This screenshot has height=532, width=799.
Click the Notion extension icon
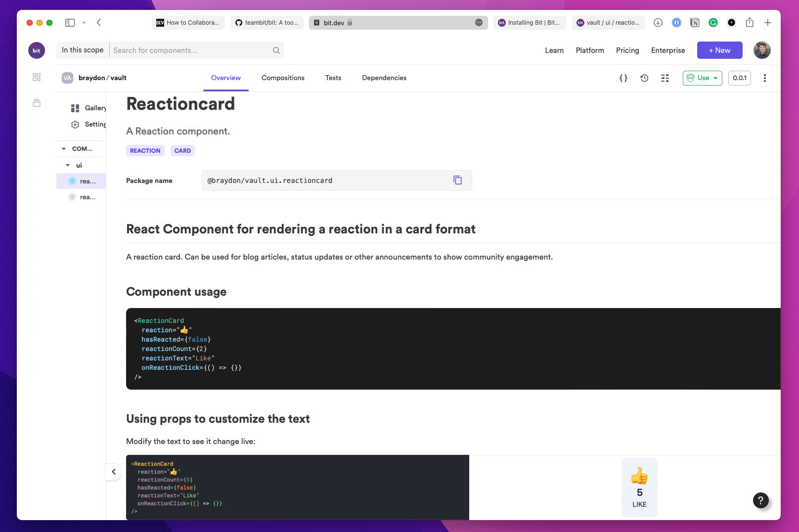coord(695,23)
